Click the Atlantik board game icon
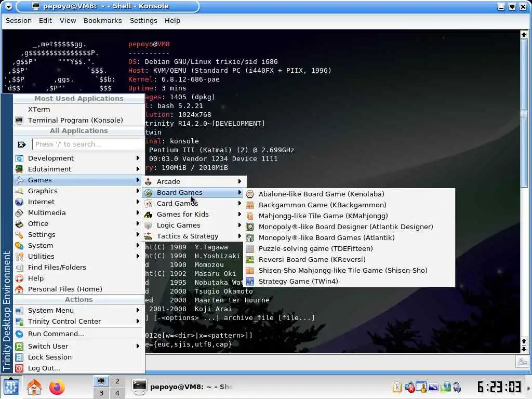Viewport: 532px width, 399px height. 250,237
